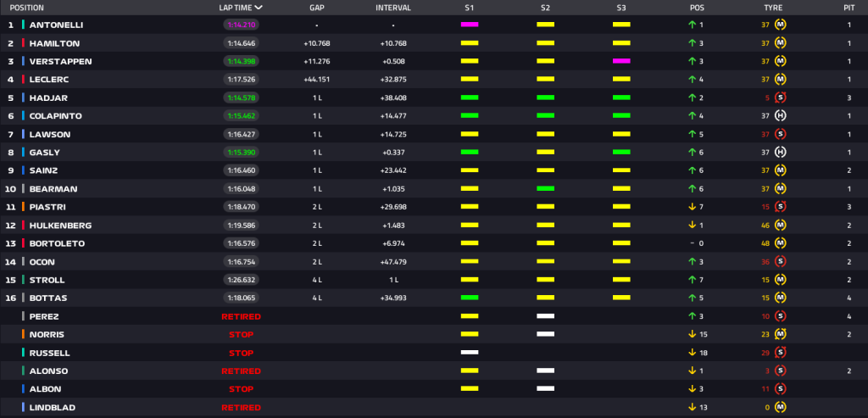
Task: Click the TYRE column header
Action: click(x=773, y=8)
